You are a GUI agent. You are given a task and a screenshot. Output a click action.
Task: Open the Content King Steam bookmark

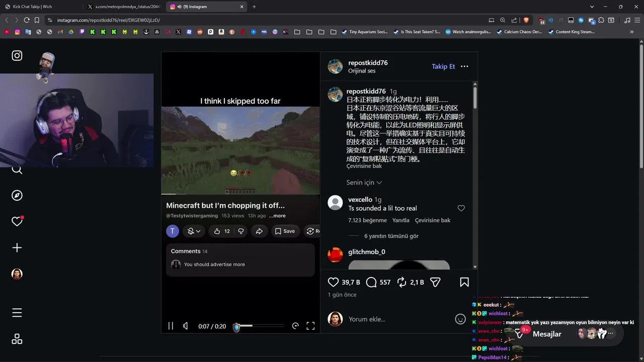point(572,32)
